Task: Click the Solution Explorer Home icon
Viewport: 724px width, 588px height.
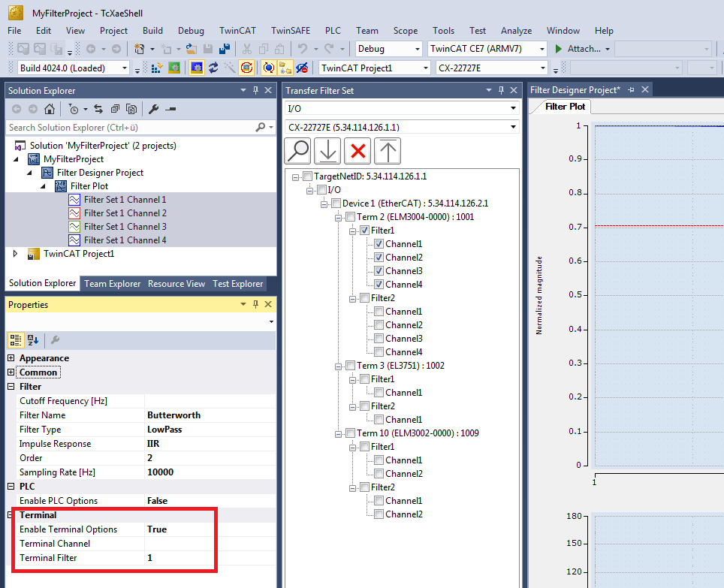Action: (50, 110)
